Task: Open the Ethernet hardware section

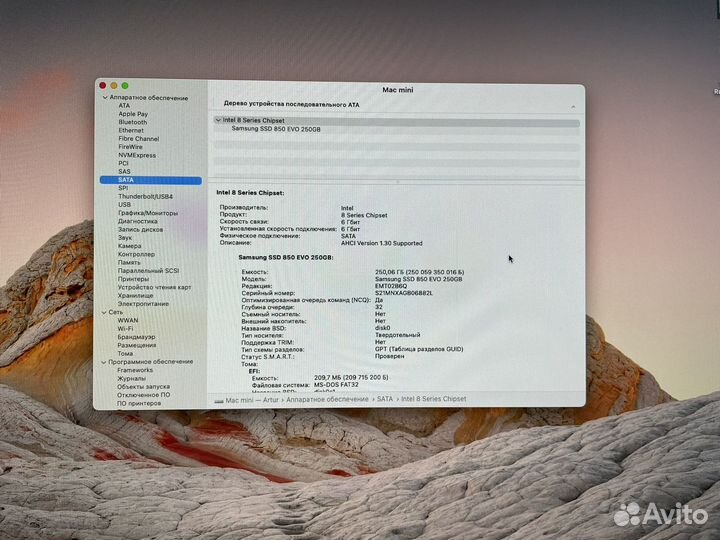Action: (x=131, y=130)
